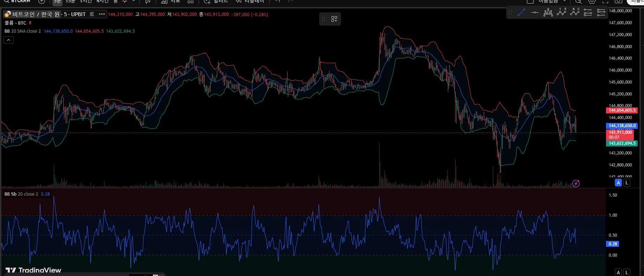Take a chart snapshot with camera icon
644x276 pixels.
coord(618,1)
